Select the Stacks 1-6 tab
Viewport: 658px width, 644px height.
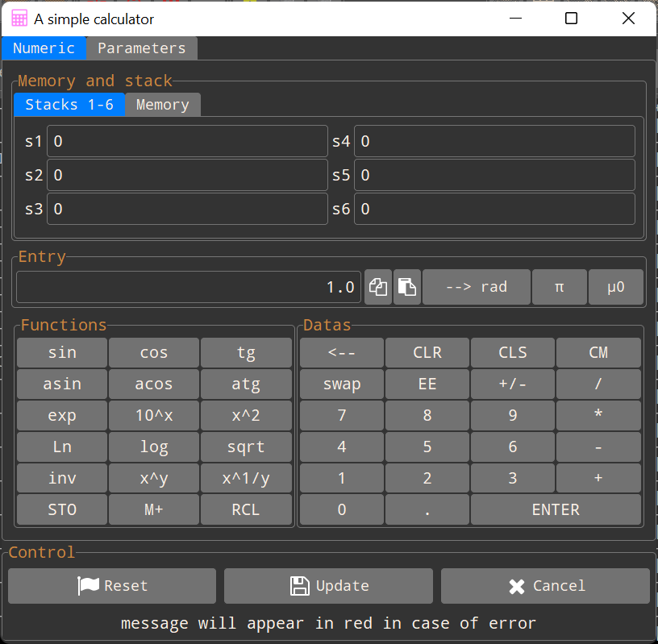pyautogui.click(x=69, y=105)
